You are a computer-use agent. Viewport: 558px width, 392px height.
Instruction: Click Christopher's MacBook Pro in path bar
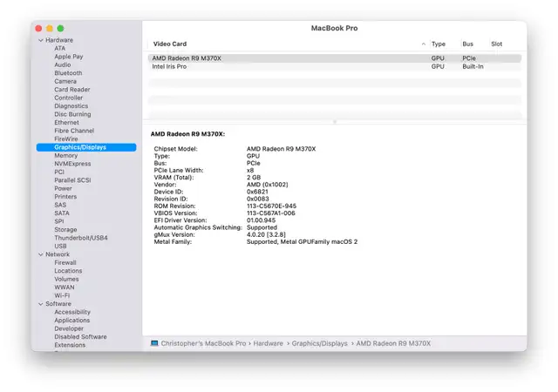pyautogui.click(x=203, y=343)
